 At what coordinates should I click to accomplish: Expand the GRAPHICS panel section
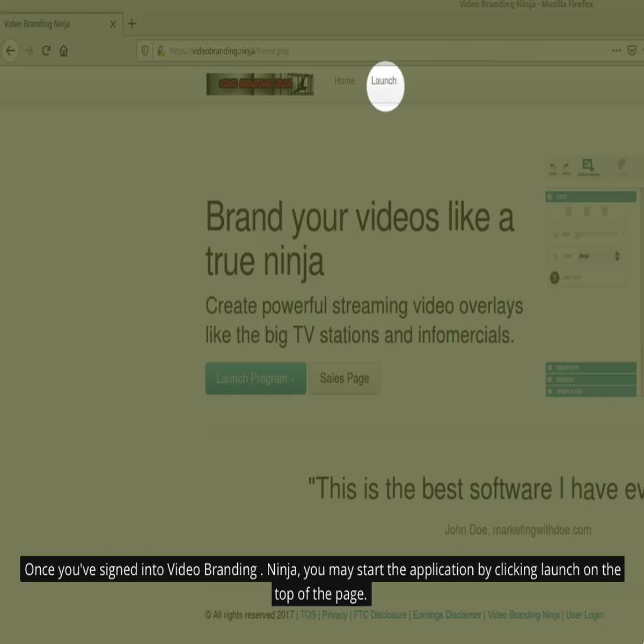click(x=589, y=368)
